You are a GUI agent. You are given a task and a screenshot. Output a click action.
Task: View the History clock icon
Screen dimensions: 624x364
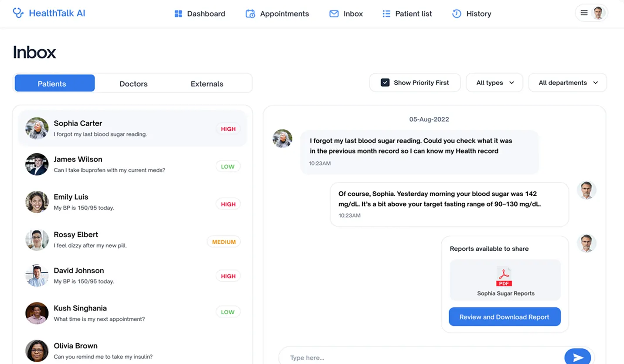point(456,14)
